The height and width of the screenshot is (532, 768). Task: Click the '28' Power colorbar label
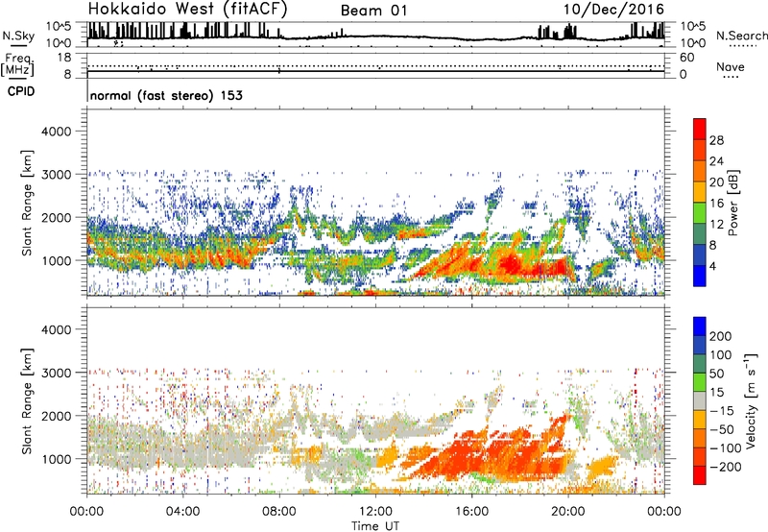click(716, 140)
